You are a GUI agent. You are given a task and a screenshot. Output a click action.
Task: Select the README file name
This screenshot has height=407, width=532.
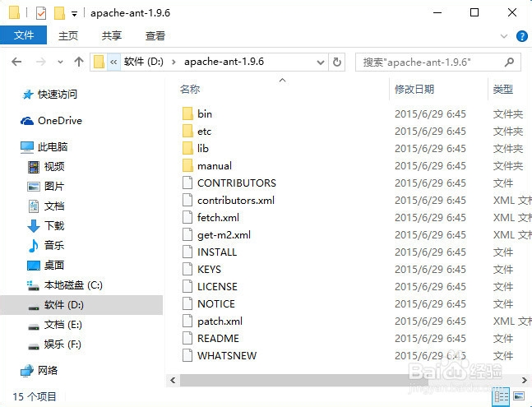point(218,339)
